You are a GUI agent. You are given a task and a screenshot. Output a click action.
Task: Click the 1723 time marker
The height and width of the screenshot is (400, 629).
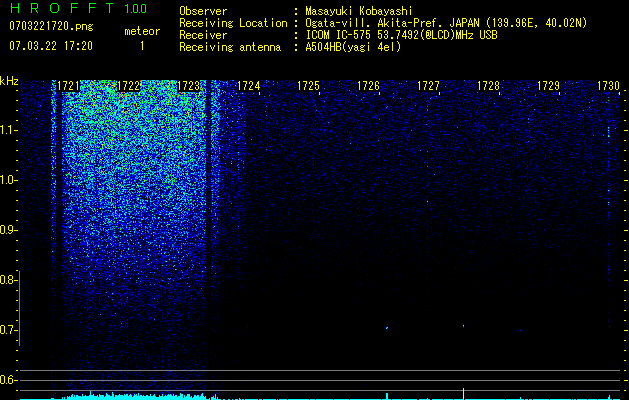[189, 86]
